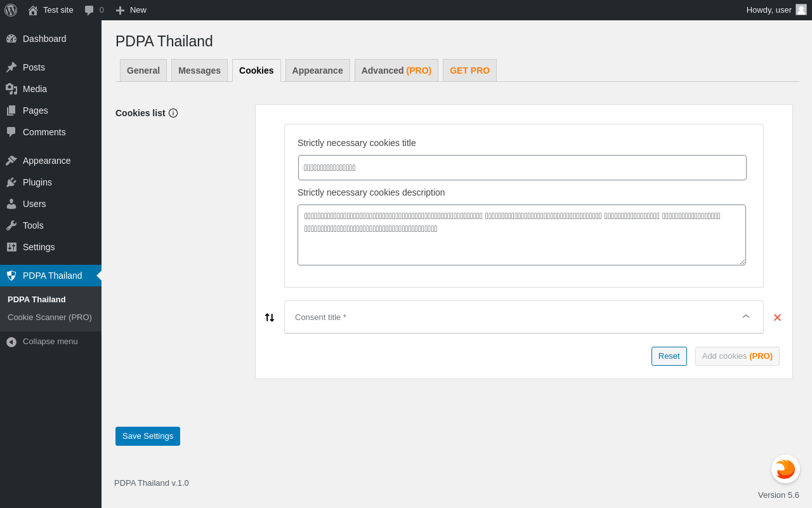Open the GET PRO tab
This screenshot has width=812, height=508.
pyautogui.click(x=469, y=70)
